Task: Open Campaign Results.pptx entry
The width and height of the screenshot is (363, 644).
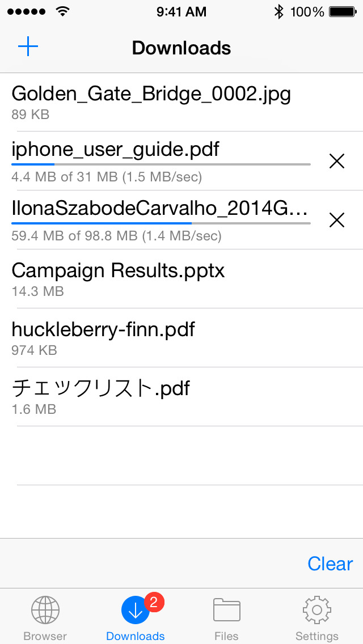Action: [x=181, y=278]
